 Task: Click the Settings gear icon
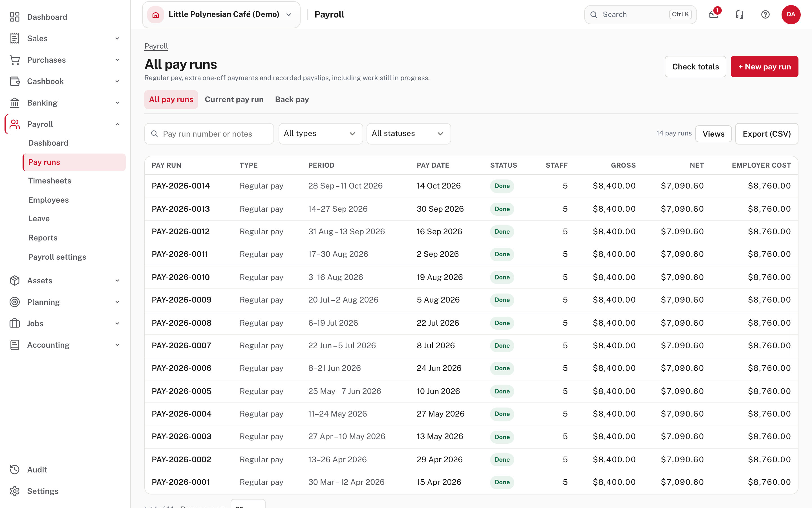(x=14, y=491)
